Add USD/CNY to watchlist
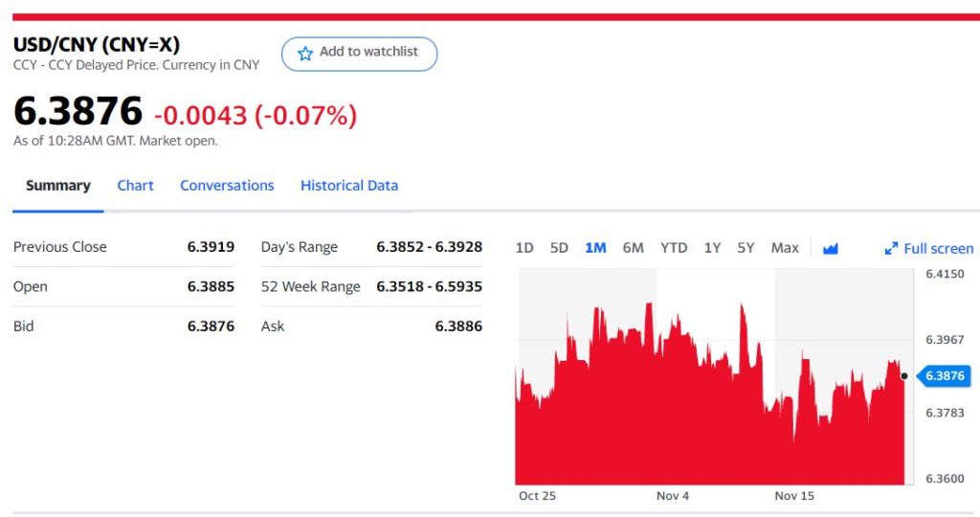 pyautogui.click(x=359, y=54)
